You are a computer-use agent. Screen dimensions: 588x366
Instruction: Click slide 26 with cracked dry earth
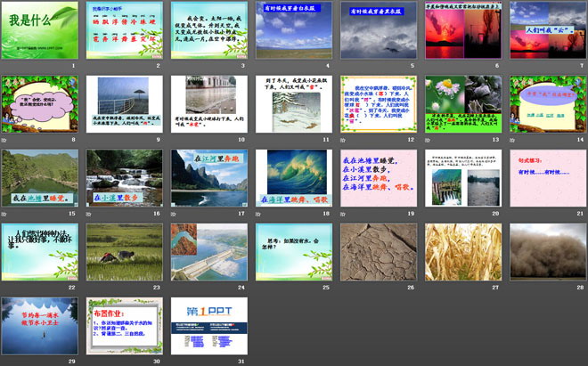coord(378,251)
